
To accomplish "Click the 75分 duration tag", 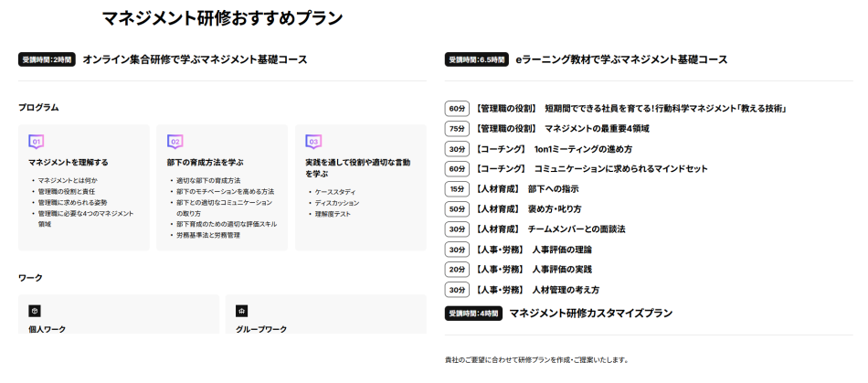I will (x=457, y=129).
